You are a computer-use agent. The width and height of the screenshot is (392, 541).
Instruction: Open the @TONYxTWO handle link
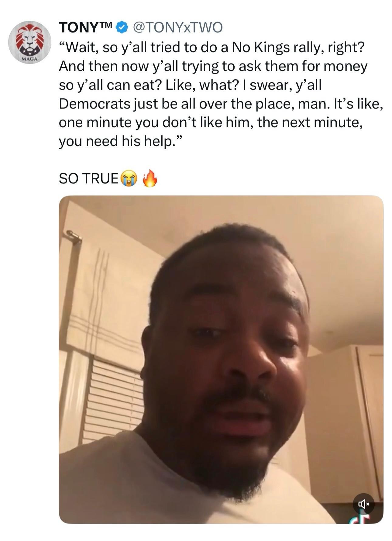point(178,28)
